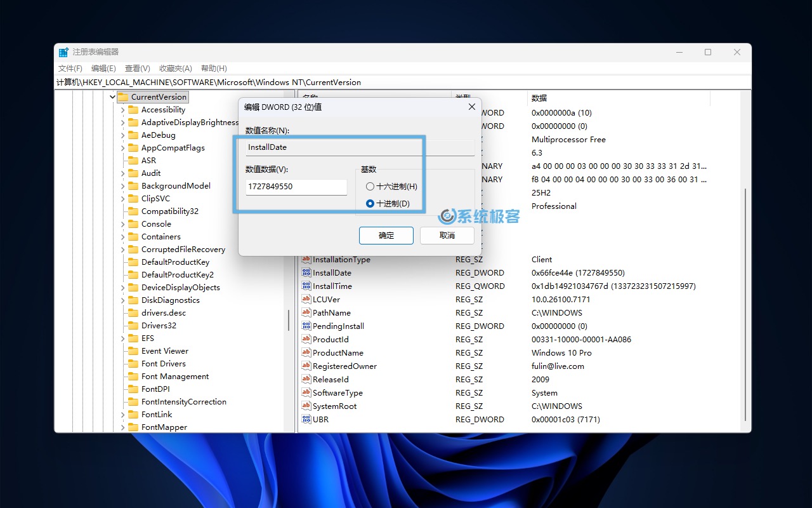Open the 收藏夹(A) menu

175,68
